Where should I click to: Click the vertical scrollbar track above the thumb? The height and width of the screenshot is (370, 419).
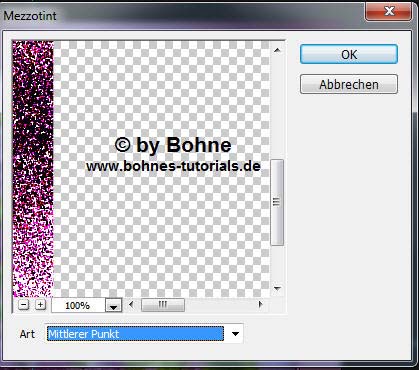tap(277, 107)
